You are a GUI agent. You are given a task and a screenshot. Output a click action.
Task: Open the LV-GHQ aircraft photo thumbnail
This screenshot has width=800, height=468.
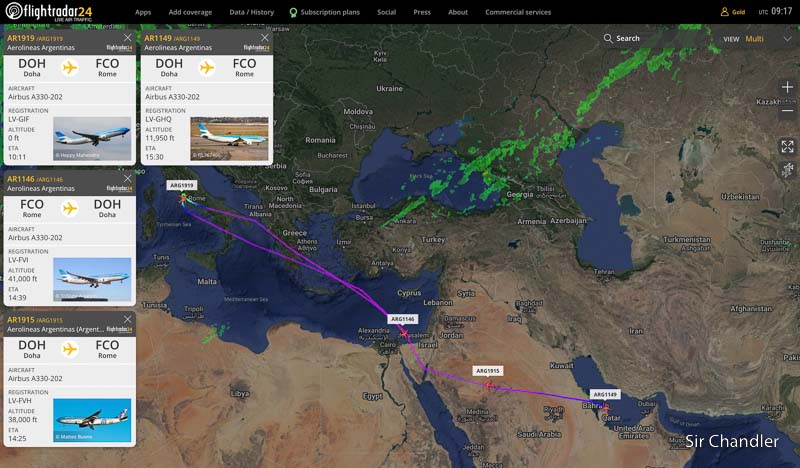(229, 138)
